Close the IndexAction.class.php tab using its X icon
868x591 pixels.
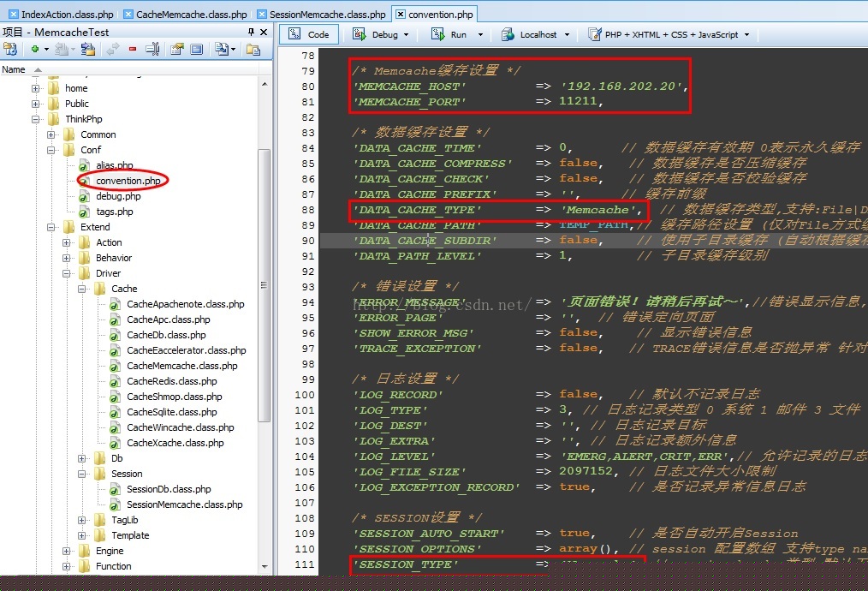coord(14,15)
